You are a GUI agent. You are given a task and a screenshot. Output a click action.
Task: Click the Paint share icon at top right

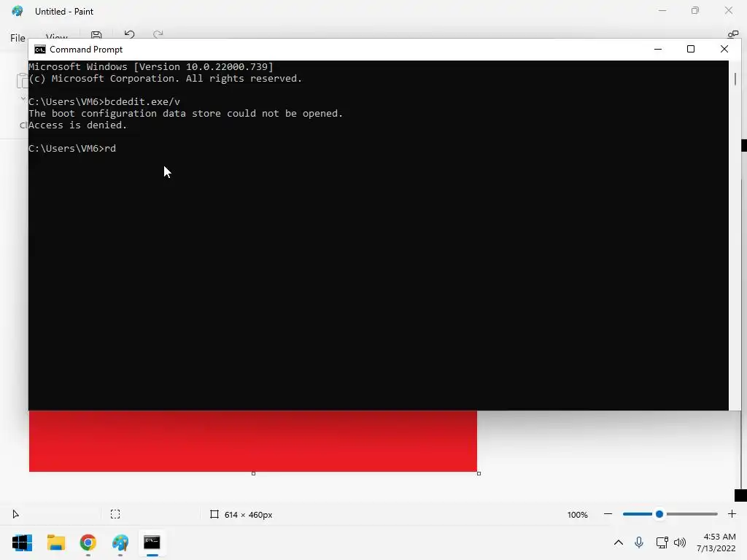point(732,34)
